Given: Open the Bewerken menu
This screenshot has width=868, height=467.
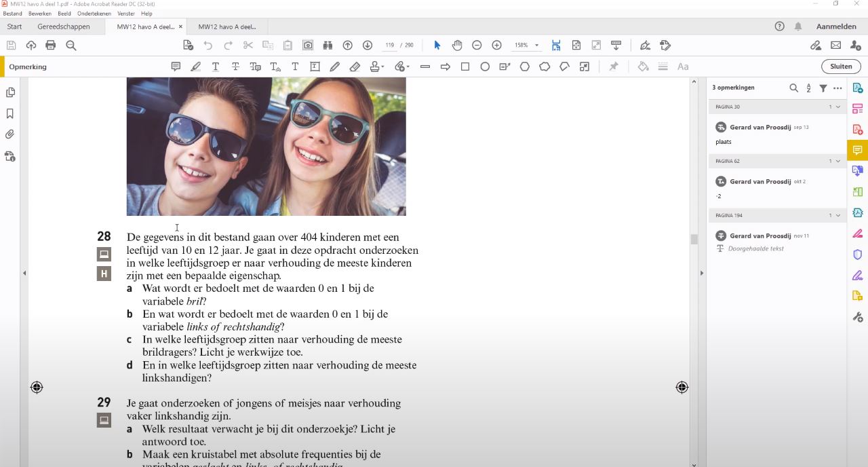Looking at the screenshot, I should pyautogui.click(x=40, y=14).
